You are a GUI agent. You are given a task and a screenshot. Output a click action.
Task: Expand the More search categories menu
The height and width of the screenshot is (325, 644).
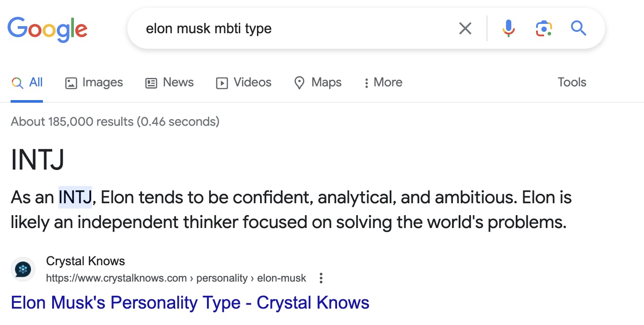pos(383,82)
